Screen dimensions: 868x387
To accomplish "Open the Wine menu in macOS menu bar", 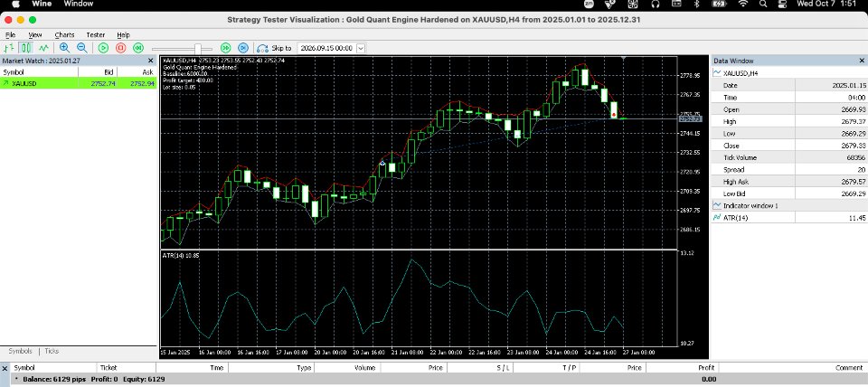I will point(42,4).
